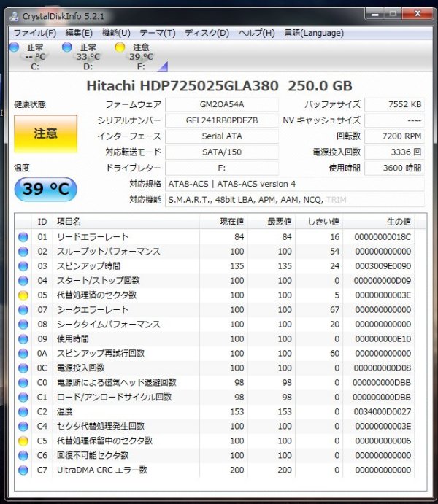Select the D: drive 33 °C status icon
438x504 pixels.
[x=67, y=47]
